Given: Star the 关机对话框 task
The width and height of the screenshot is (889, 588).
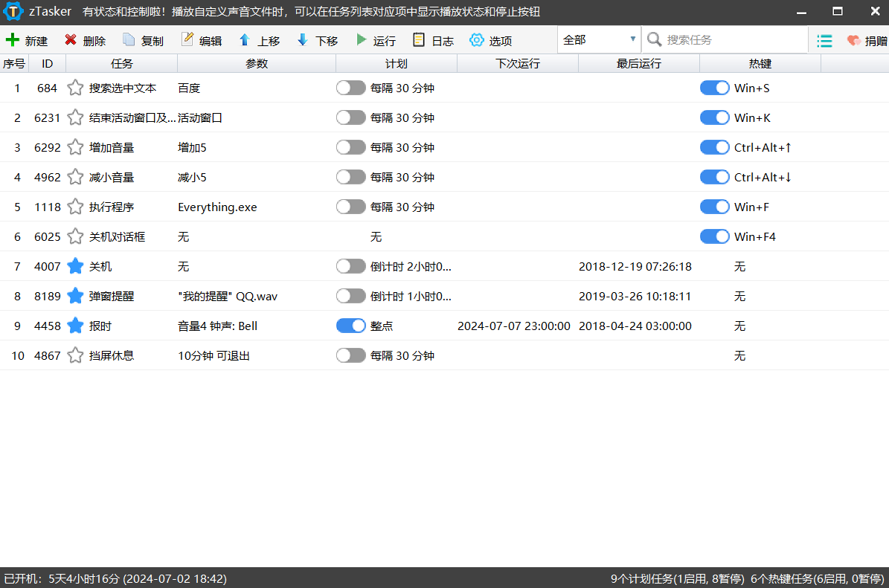Looking at the screenshot, I should (75, 237).
